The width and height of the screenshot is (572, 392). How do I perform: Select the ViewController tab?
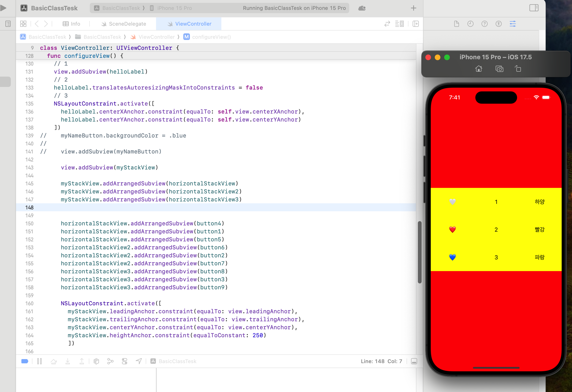point(189,24)
